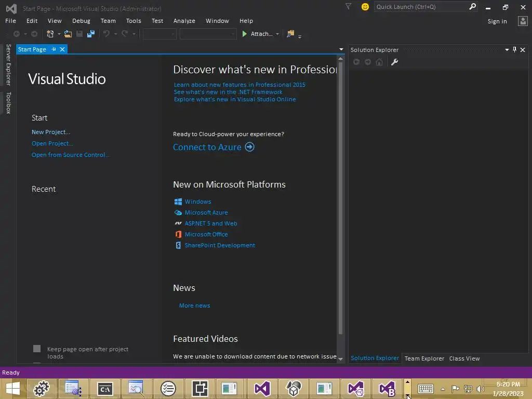Click the Solution Explorer Properties wrench icon
This screenshot has width=532, height=399.
coord(394,62)
